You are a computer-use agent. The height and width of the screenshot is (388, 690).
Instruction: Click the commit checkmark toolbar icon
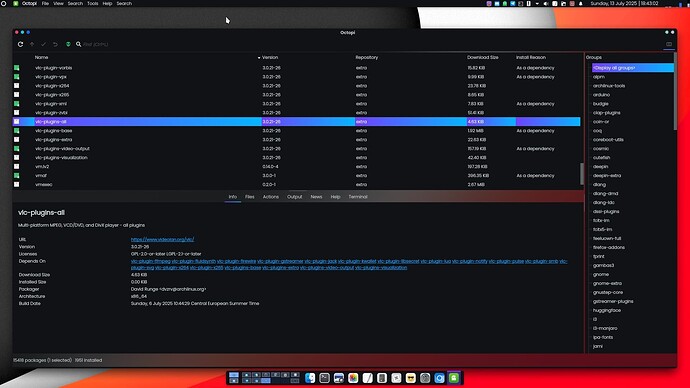44,44
